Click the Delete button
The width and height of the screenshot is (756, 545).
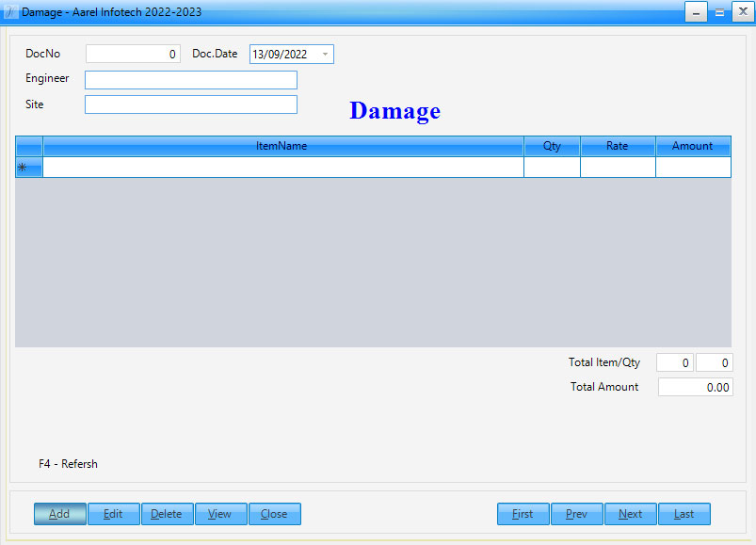click(x=167, y=514)
